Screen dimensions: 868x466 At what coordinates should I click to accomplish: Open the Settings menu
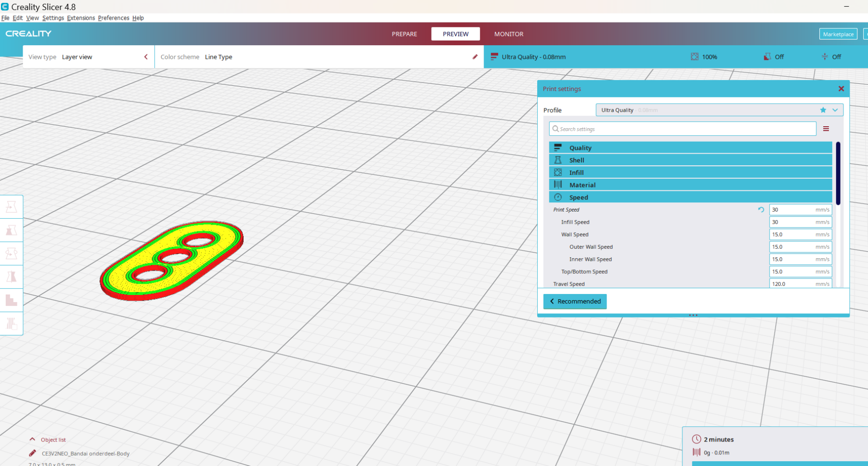[53, 18]
